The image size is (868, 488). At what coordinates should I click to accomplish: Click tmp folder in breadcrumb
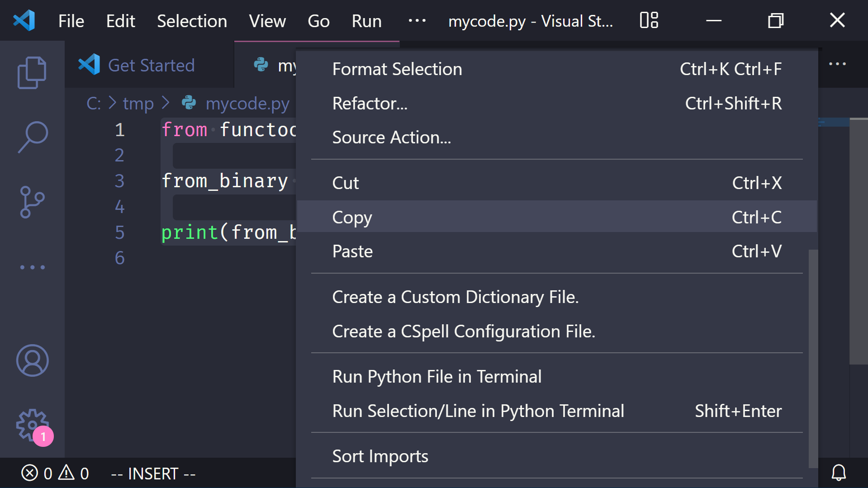[138, 104]
